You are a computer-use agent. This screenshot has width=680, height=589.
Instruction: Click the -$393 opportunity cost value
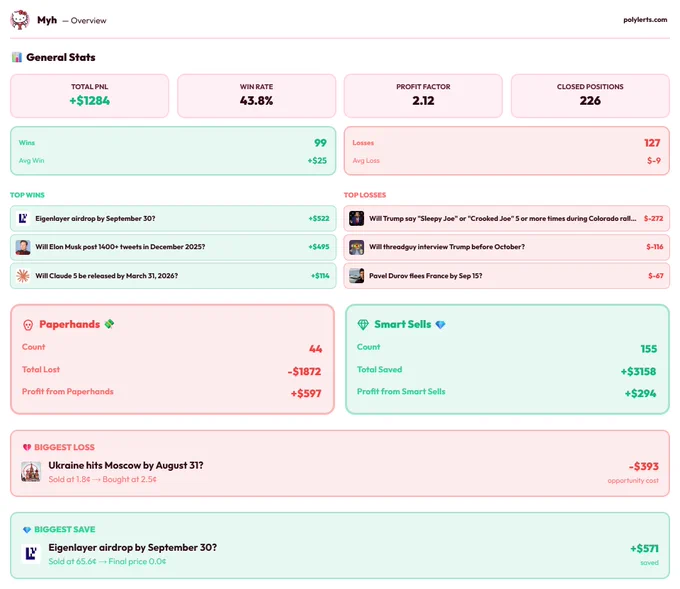[x=644, y=466]
